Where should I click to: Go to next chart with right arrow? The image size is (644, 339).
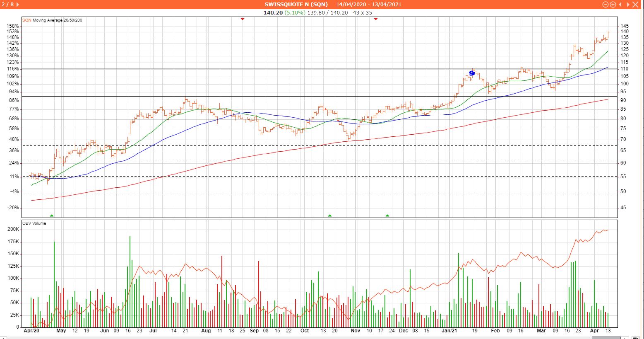point(627,5)
